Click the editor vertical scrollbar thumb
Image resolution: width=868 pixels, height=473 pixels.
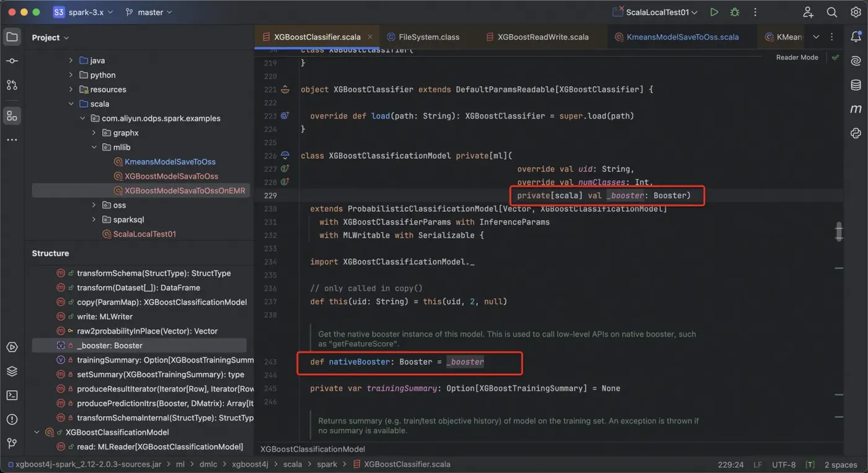click(x=839, y=231)
